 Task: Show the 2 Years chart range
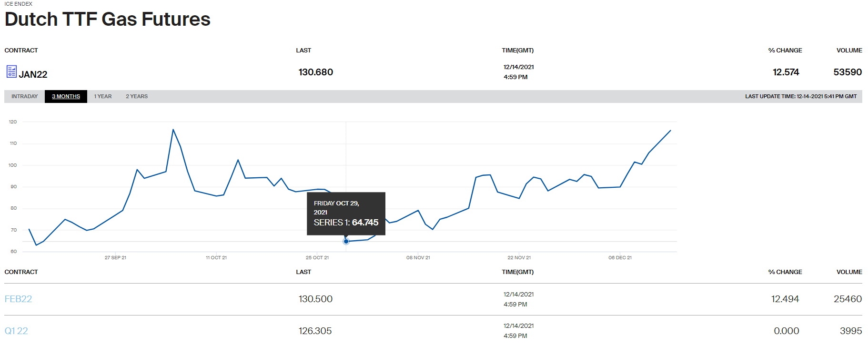(x=137, y=96)
